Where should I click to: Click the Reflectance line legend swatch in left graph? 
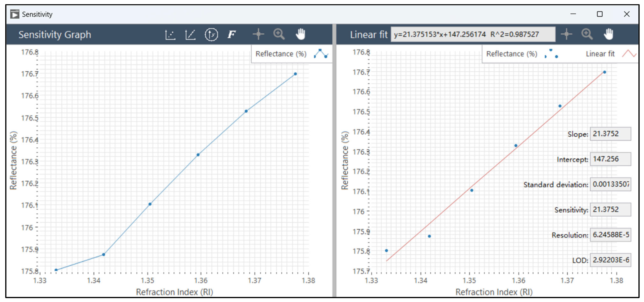321,54
